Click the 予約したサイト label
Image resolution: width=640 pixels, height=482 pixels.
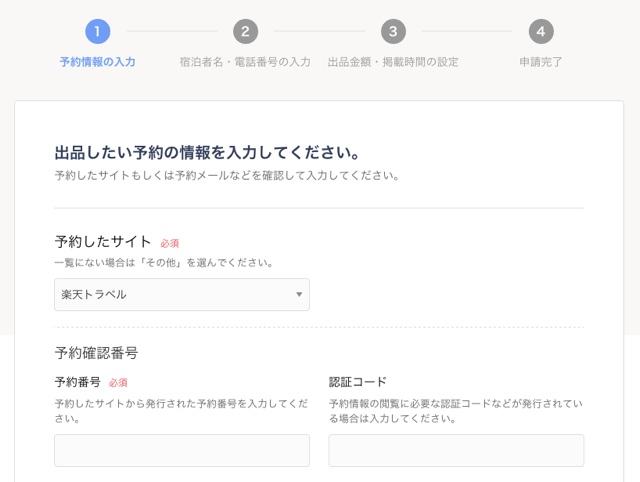click(x=103, y=242)
